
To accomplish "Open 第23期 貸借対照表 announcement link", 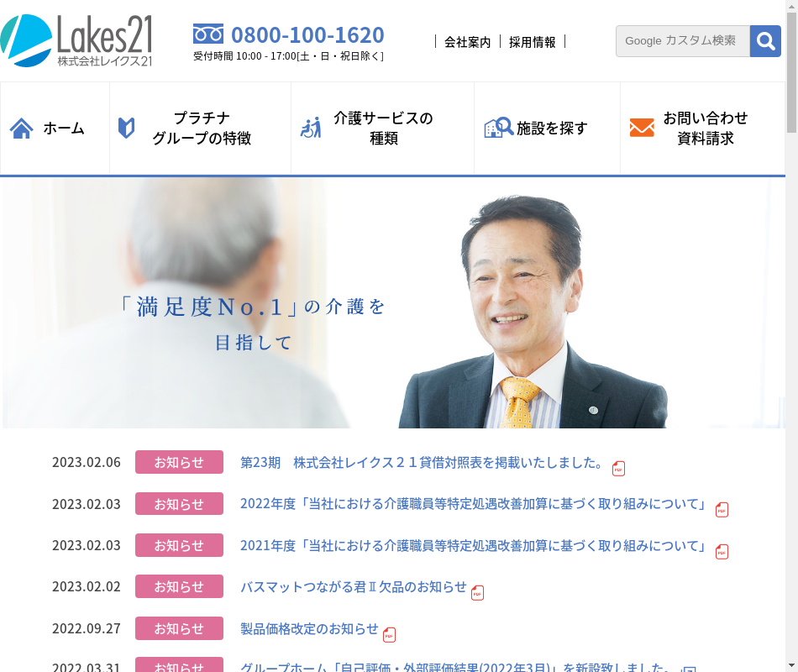I will (422, 462).
